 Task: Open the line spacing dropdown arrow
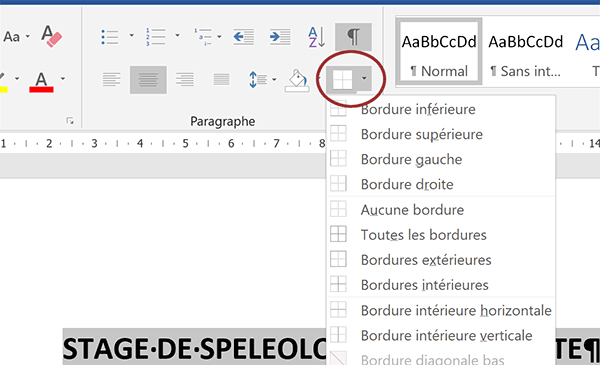tap(274, 80)
